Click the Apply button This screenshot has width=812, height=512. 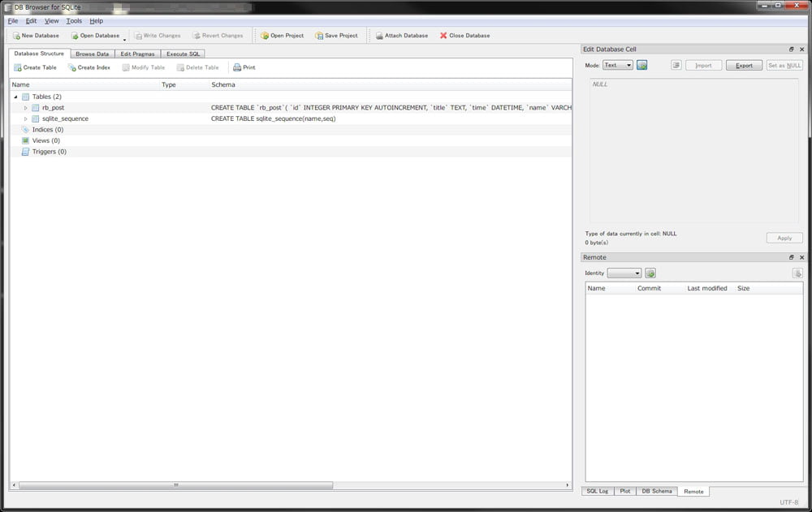coord(784,238)
